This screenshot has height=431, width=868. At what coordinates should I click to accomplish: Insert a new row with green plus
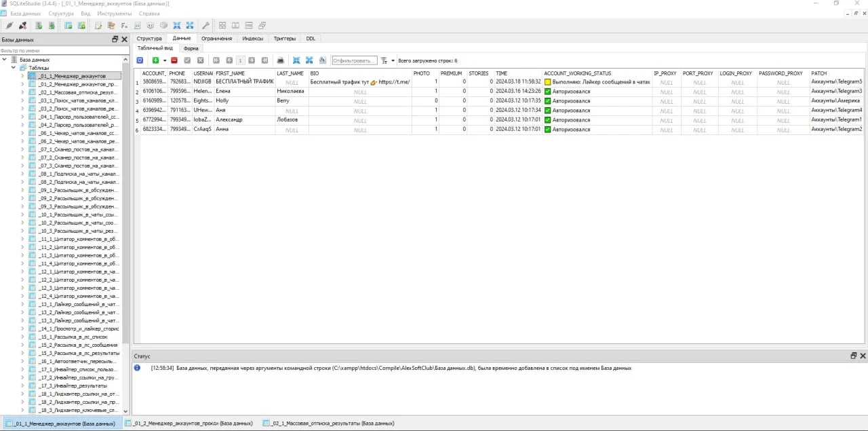[x=155, y=60]
